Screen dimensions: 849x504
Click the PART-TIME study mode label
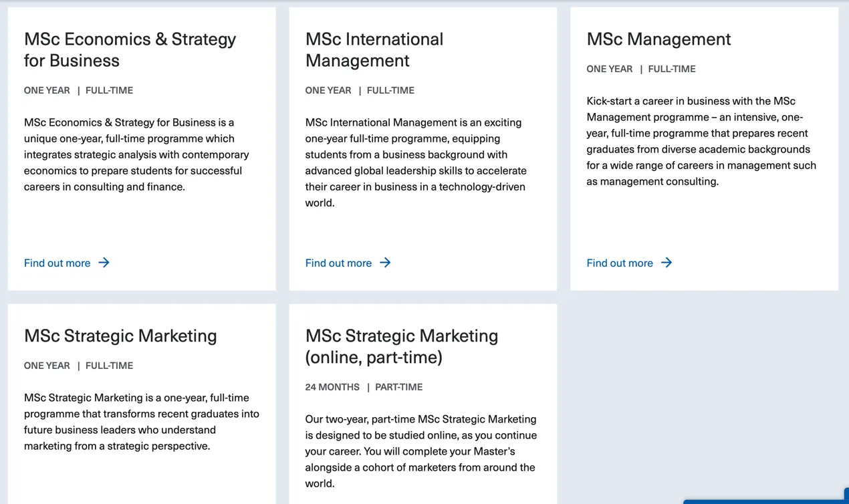pos(399,387)
